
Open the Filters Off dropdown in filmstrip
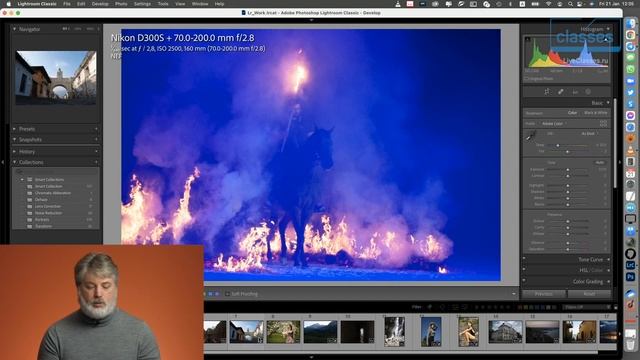click(x=586, y=307)
